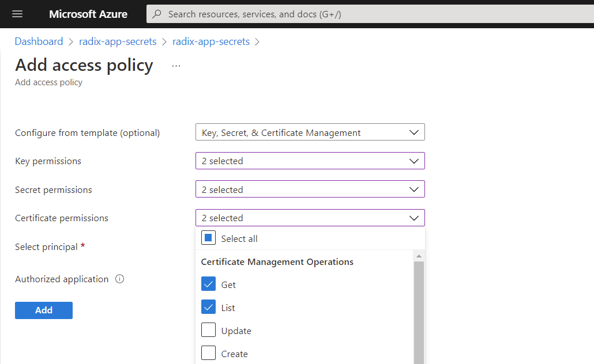This screenshot has width=594, height=364.
Task: Navigate to the Dashboard breadcrumb
Action: point(39,41)
